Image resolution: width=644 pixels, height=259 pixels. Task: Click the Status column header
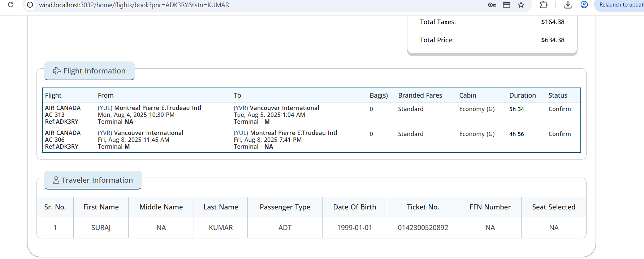click(x=558, y=95)
